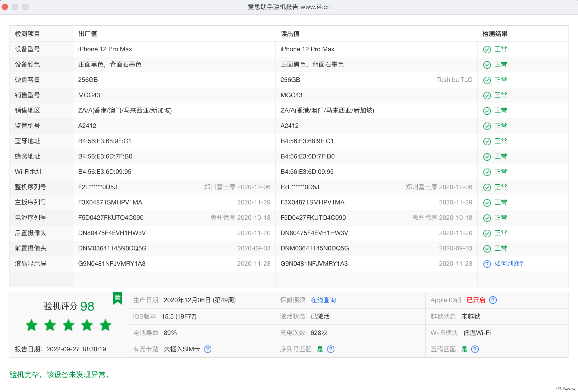This screenshot has height=392, width=578.
Task: Click 检测项目 column header
Action: (x=27, y=34)
